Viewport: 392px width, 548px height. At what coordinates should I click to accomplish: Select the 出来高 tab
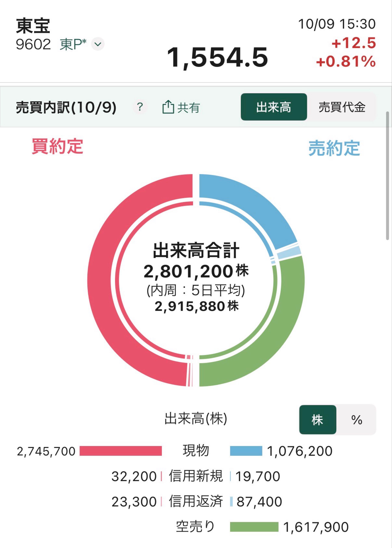[274, 107]
